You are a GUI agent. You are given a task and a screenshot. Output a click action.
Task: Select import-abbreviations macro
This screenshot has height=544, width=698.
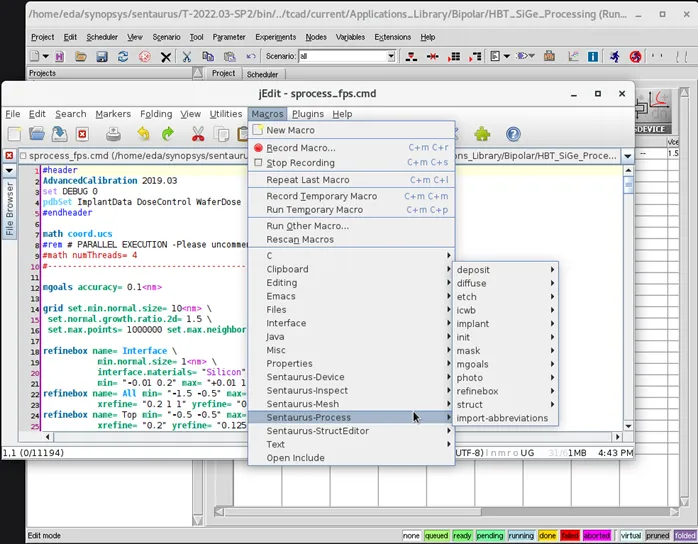[505, 418]
